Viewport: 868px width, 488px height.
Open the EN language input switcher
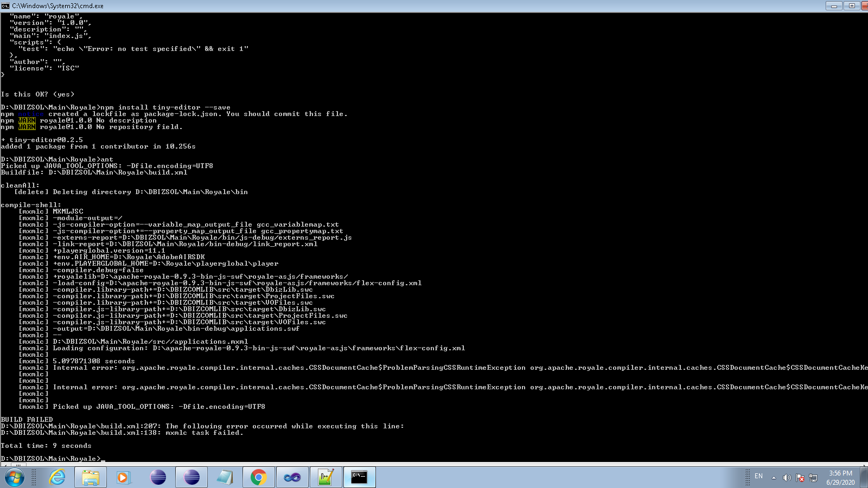pyautogui.click(x=758, y=478)
